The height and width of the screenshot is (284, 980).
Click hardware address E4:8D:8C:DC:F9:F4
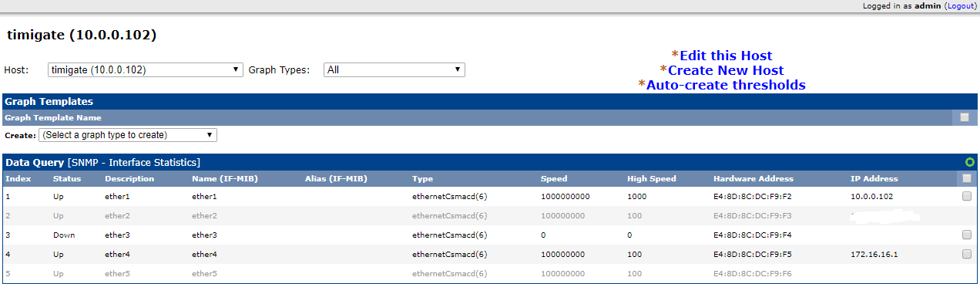(753, 235)
